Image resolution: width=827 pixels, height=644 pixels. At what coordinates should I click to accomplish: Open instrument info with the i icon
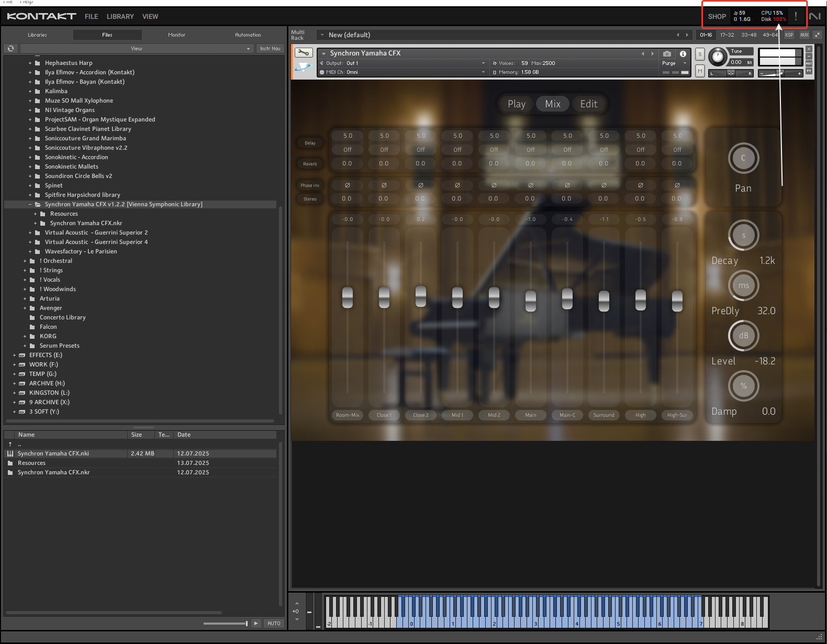[683, 53]
